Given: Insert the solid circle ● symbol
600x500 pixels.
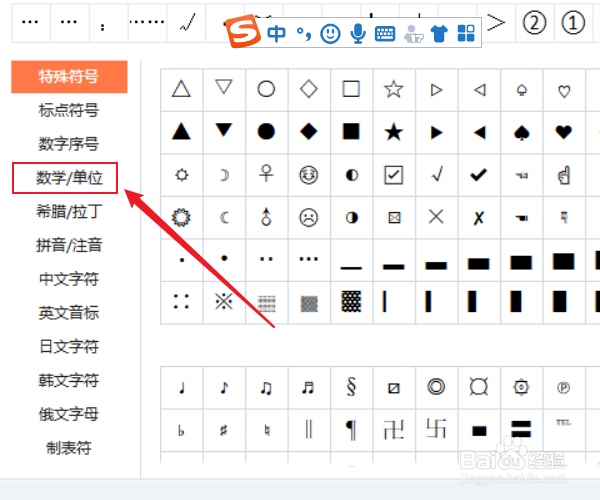Looking at the screenshot, I should coord(266,132).
